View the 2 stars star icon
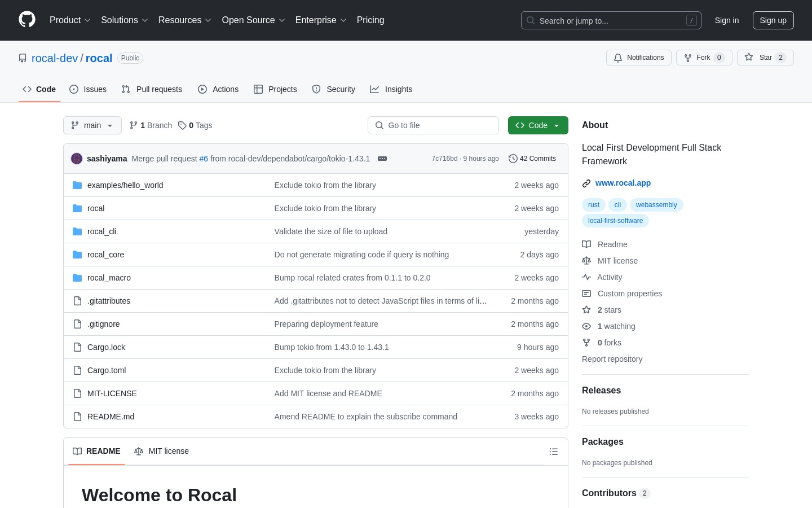 pyautogui.click(x=586, y=310)
